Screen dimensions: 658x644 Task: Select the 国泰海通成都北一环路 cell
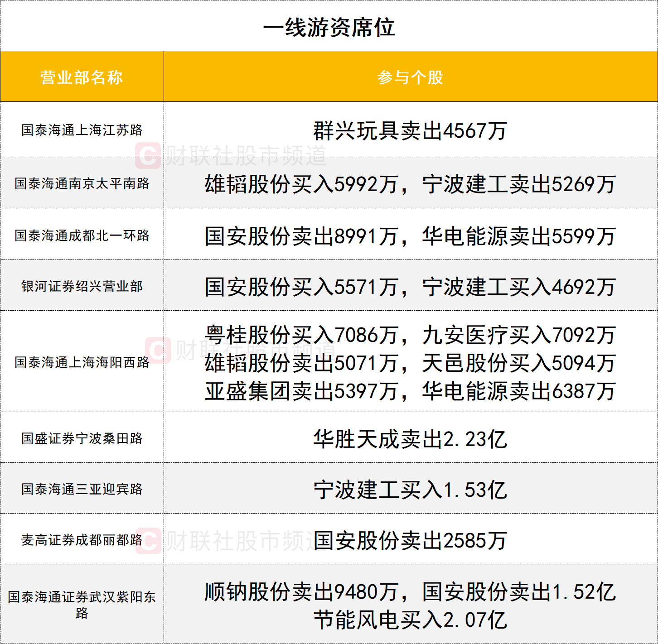(x=82, y=235)
